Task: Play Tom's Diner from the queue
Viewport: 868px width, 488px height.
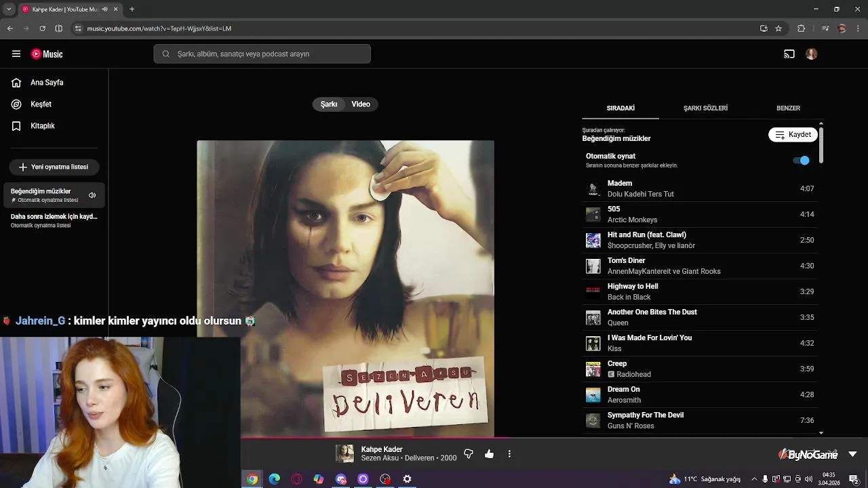Action: (x=700, y=266)
